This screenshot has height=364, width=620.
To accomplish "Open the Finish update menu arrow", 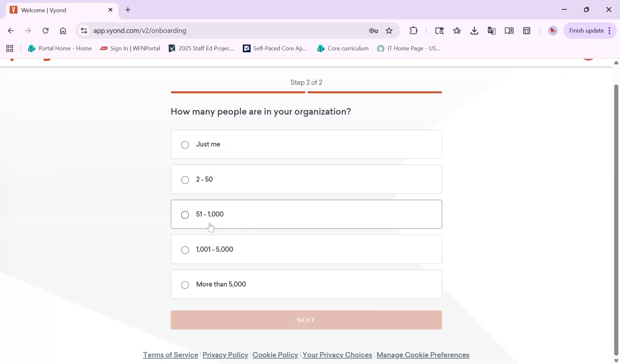I will tap(610, 30).
